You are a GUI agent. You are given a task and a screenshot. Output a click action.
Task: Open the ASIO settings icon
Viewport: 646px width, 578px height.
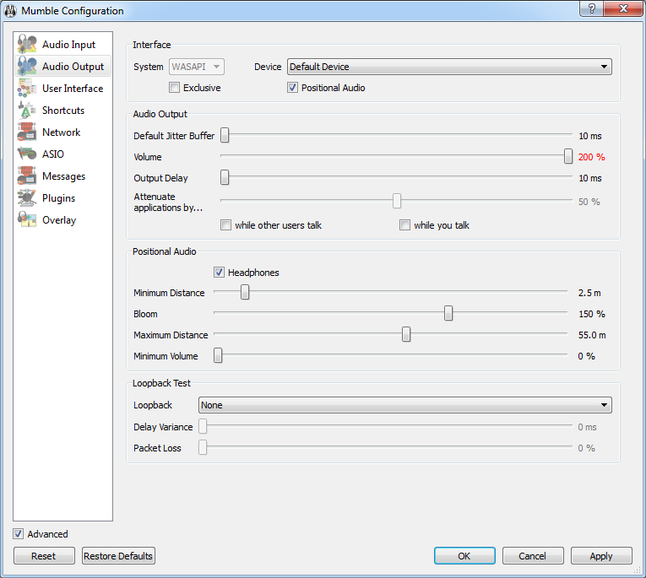27,155
